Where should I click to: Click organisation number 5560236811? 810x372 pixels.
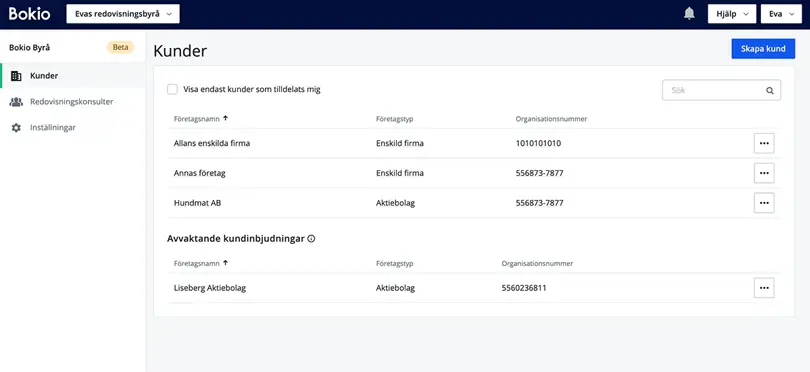tap(524, 288)
